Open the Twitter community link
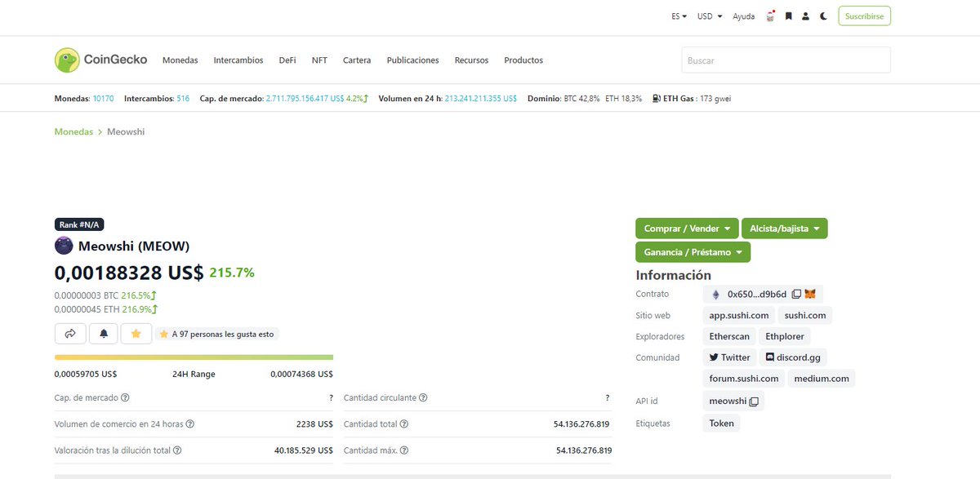 click(729, 357)
